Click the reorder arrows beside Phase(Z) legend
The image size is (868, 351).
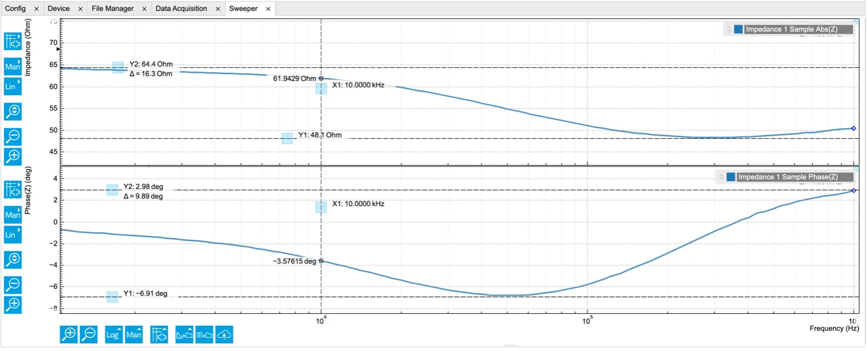coord(721,177)
